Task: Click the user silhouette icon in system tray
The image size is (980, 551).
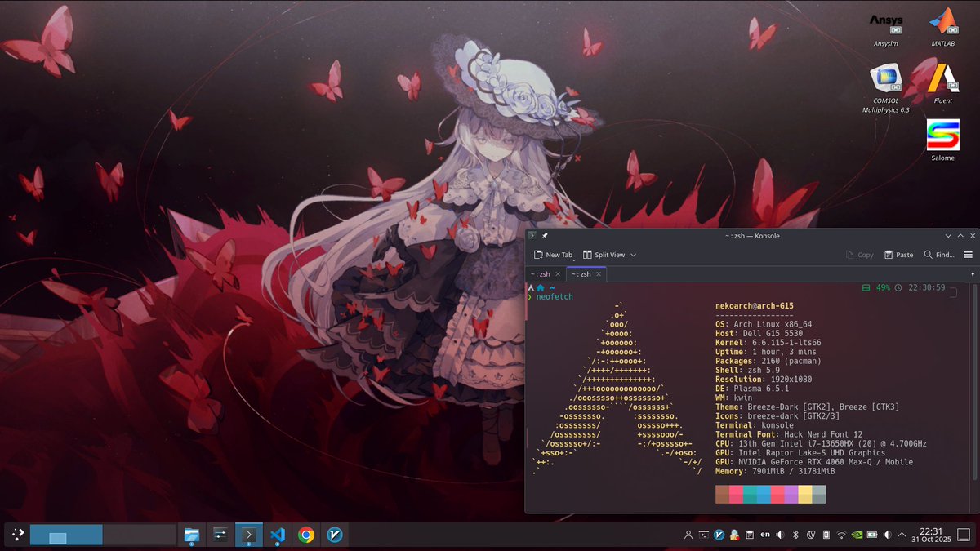Action: click(688, 535)
